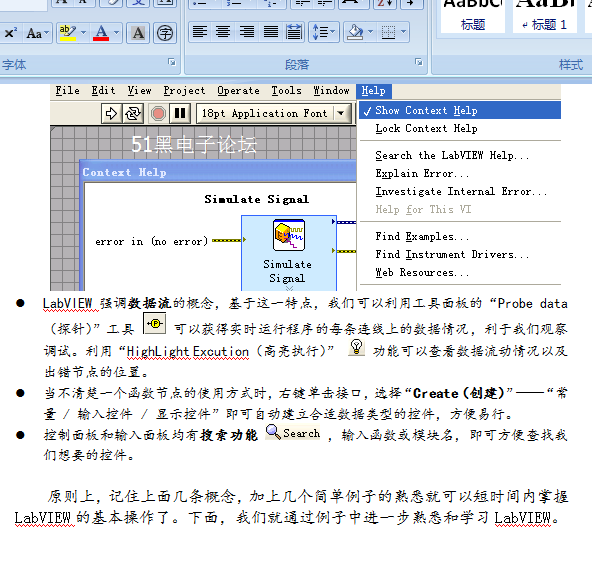Click the Context Help window title bar
Image resolution: width=592 pixels, height=585 pixels.
click(x=218, y=172)
